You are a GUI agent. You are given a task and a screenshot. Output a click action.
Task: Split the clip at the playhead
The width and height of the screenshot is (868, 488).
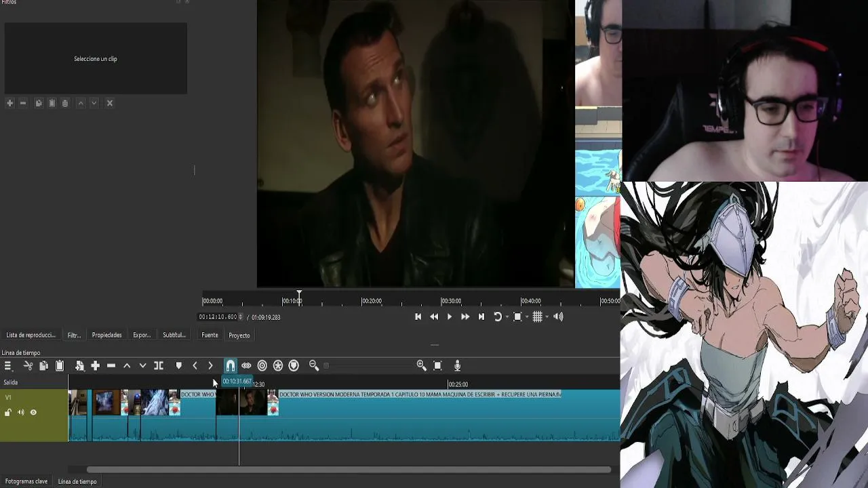159,366
